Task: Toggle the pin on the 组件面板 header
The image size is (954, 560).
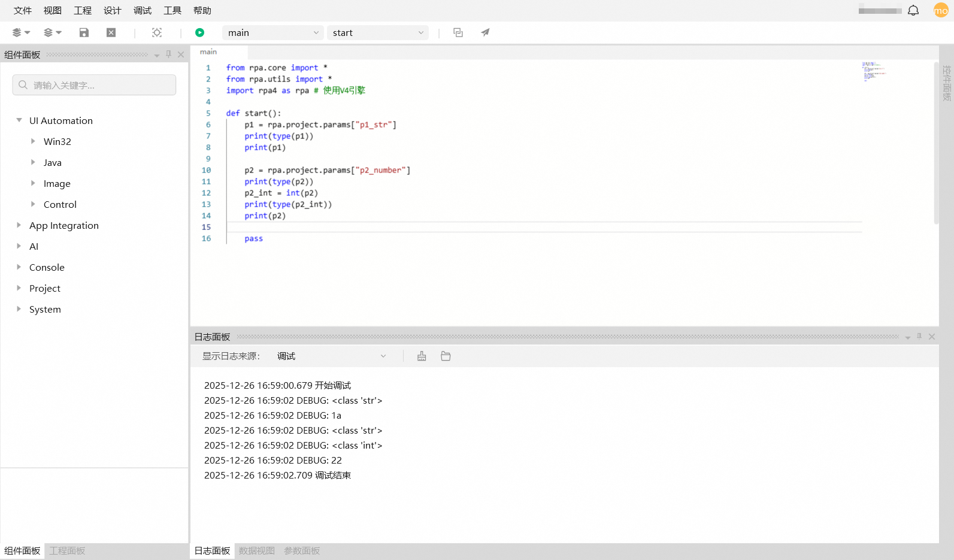Action: (169, 55)
